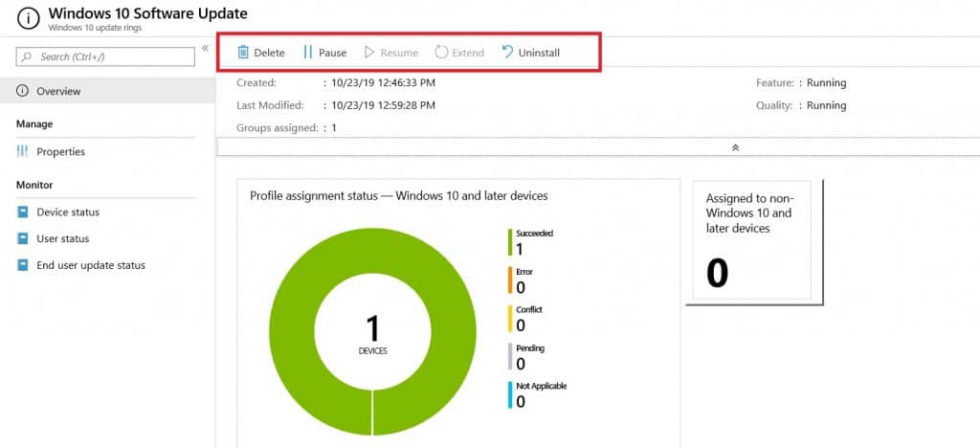
Task: Click the green Succeeded legend swatch
Action: tap(510, 242)
